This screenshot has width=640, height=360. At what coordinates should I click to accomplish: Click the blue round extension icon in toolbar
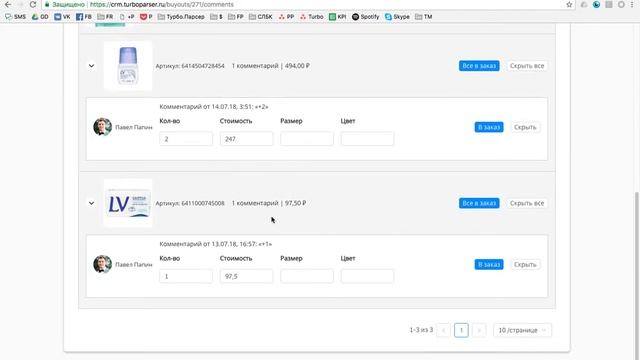click(x=596, y=4)
